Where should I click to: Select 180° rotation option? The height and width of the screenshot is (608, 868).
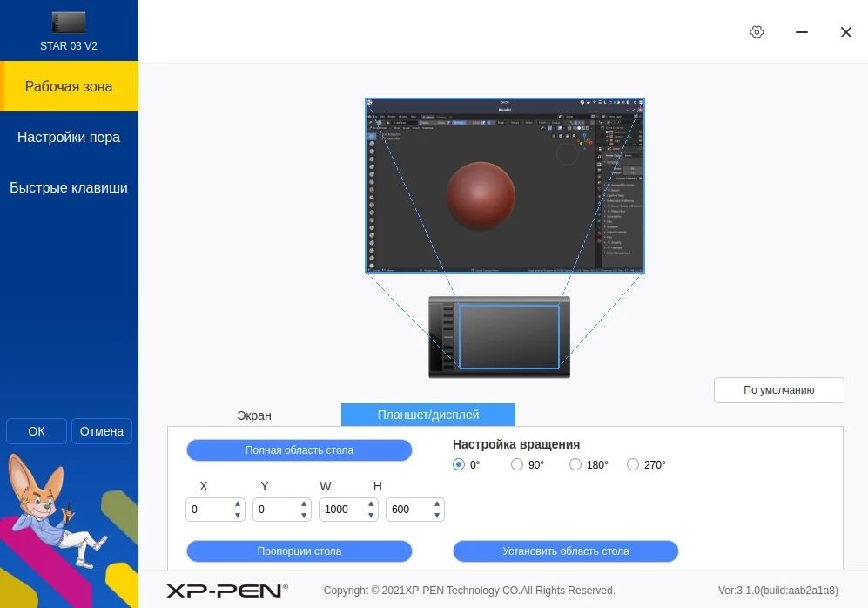pyautogui.click(x=575, y=464)
